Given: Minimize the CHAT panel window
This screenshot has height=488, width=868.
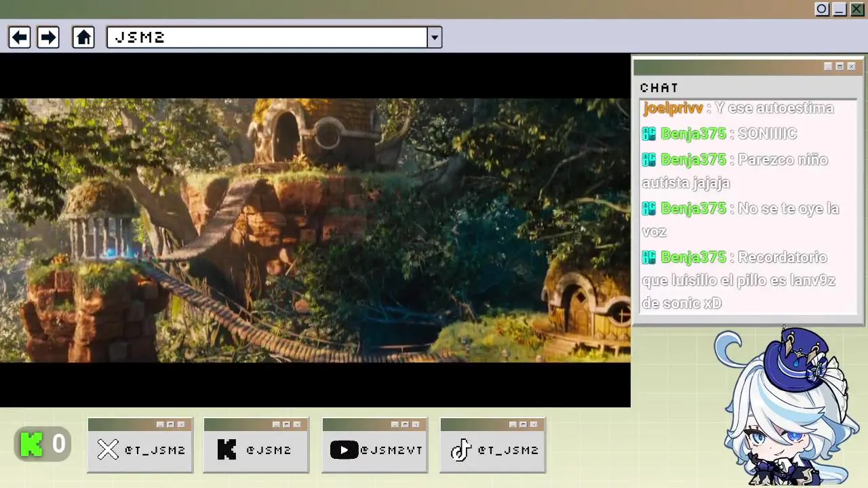Looking at the screenshot, I should click(828, 66).
